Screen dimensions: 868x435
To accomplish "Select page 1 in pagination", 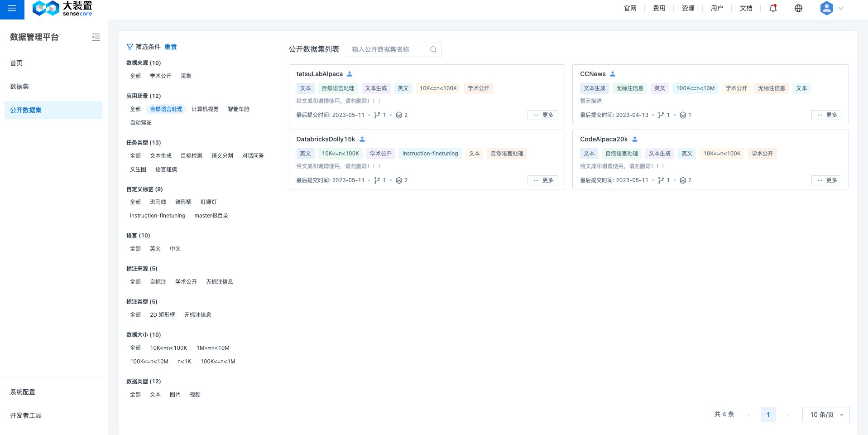I will click(x=768, y=415).
